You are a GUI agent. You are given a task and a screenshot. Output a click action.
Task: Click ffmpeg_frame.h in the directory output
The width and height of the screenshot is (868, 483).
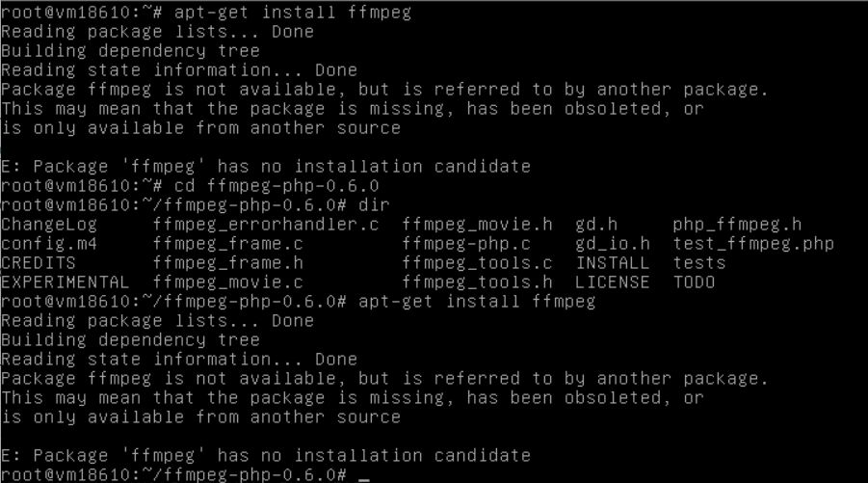pos(228,262)
